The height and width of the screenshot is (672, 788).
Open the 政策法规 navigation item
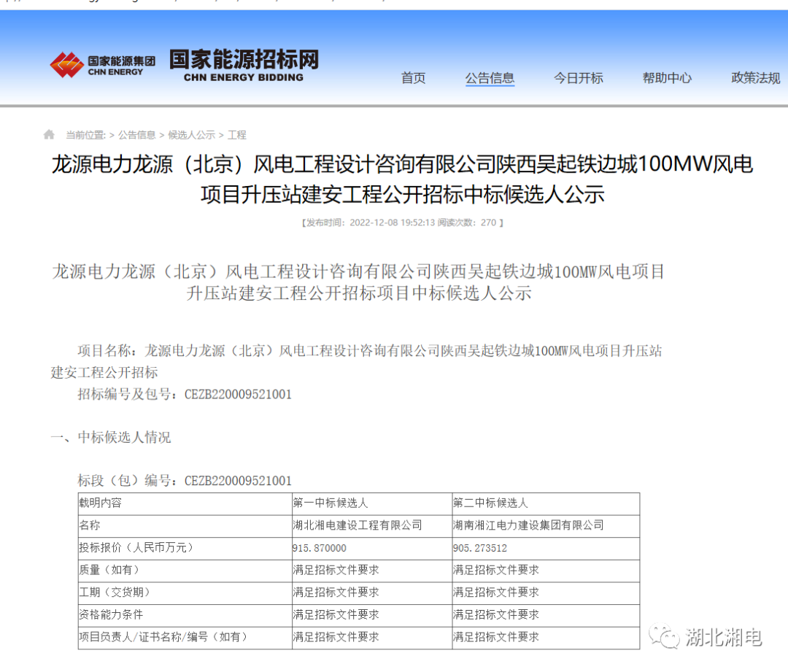tap(755, 78)
